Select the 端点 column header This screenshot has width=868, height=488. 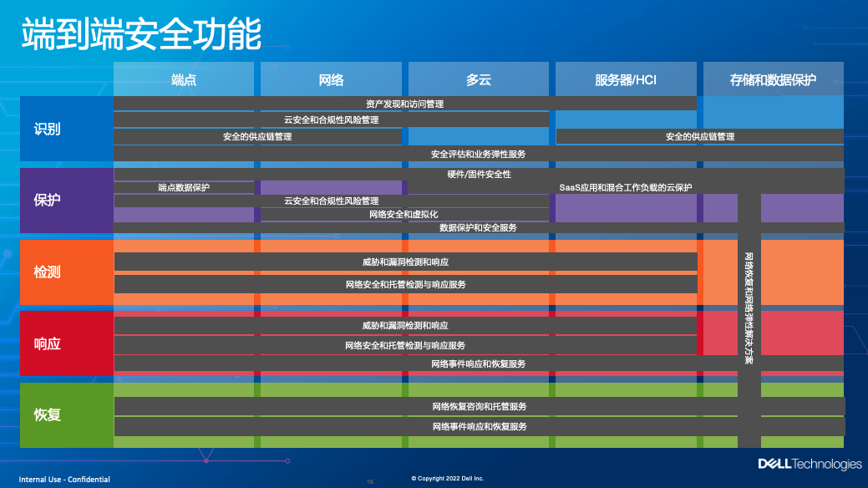click(184, 80)
